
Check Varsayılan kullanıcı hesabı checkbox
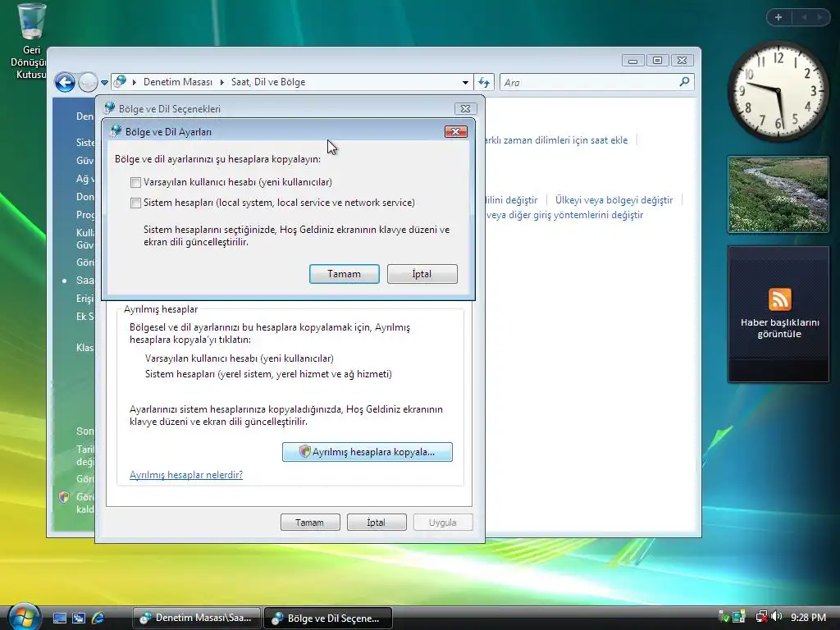pos(135,183)
